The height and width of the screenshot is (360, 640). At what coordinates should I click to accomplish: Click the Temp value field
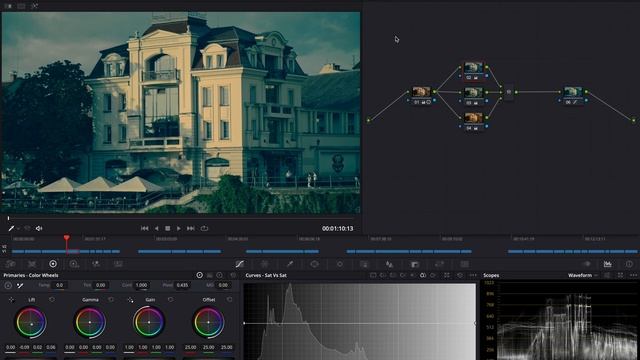[60, 285]
